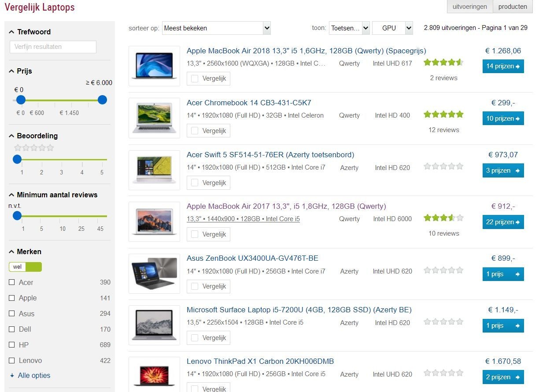539x392 pixels.
Task: Click the '2 prijzen' button
Action: pos(503,377)
